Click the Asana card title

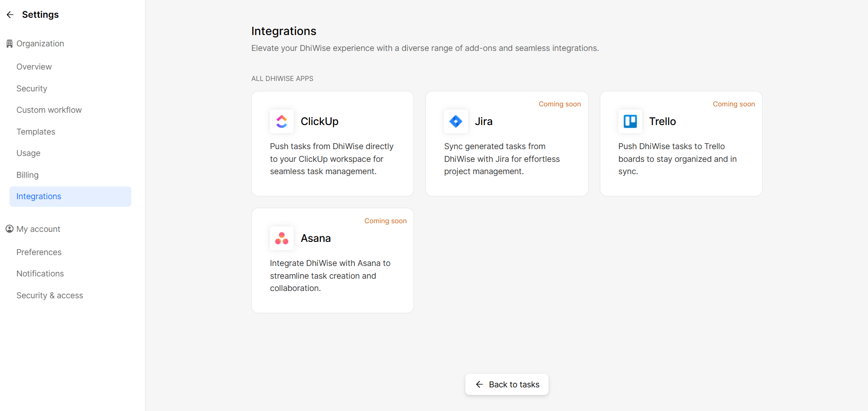click(316, 238)
